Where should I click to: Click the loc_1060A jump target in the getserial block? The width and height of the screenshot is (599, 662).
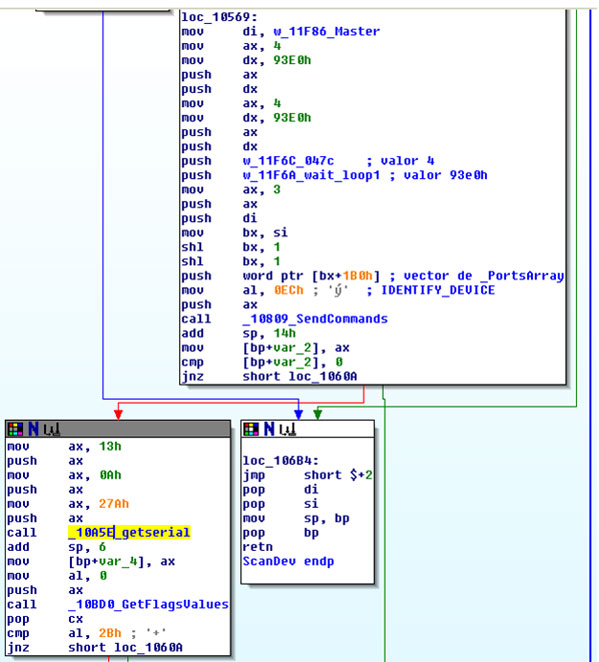(x=148, y=648)
